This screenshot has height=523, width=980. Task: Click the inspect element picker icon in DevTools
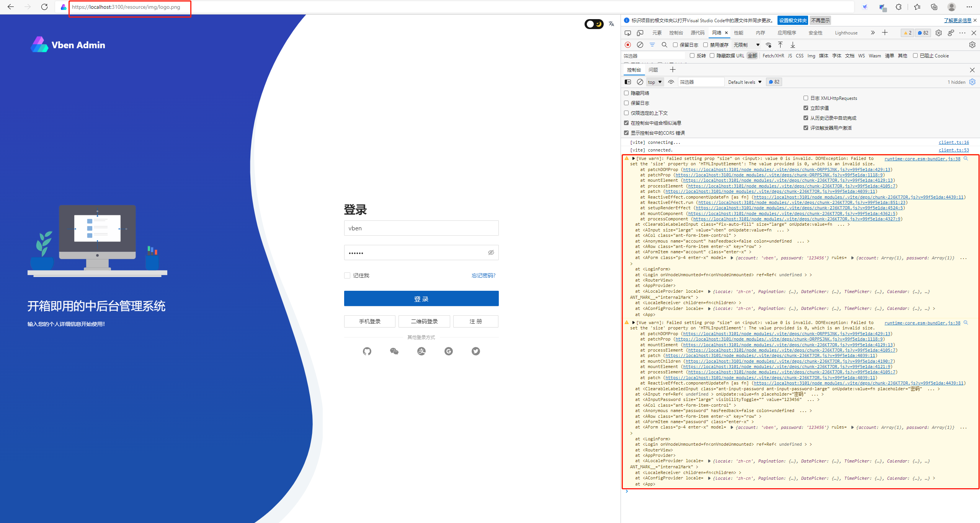[628, 33]
